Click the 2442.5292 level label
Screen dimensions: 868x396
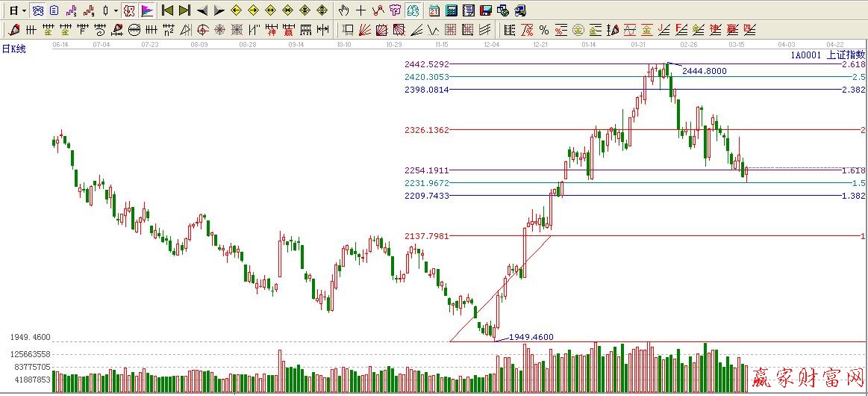coord(426,64)
